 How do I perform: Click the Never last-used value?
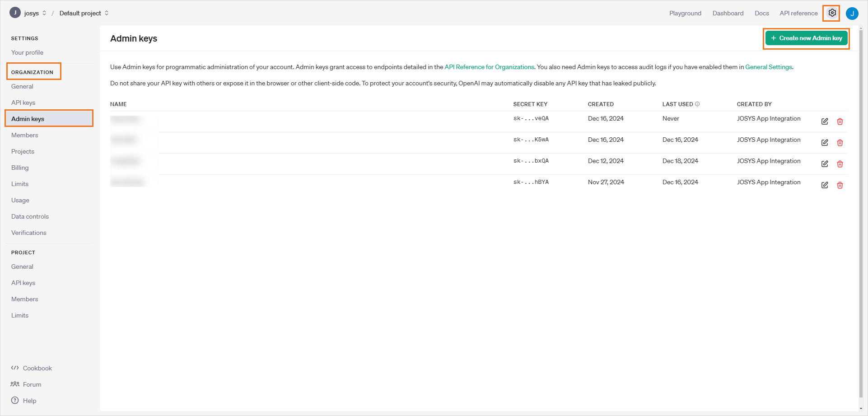click(x=671, y=118)
